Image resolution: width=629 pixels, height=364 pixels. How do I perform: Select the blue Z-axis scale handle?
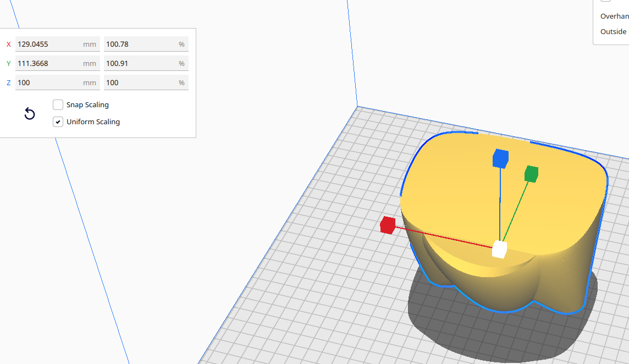(x=501, y=158)
